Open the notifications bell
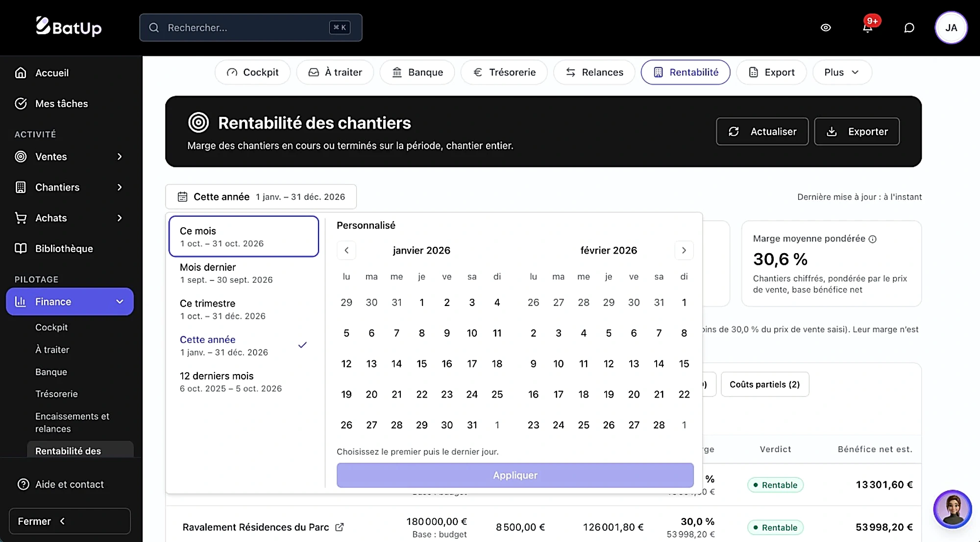Screen dimensions: 980x542 point(867,28)
